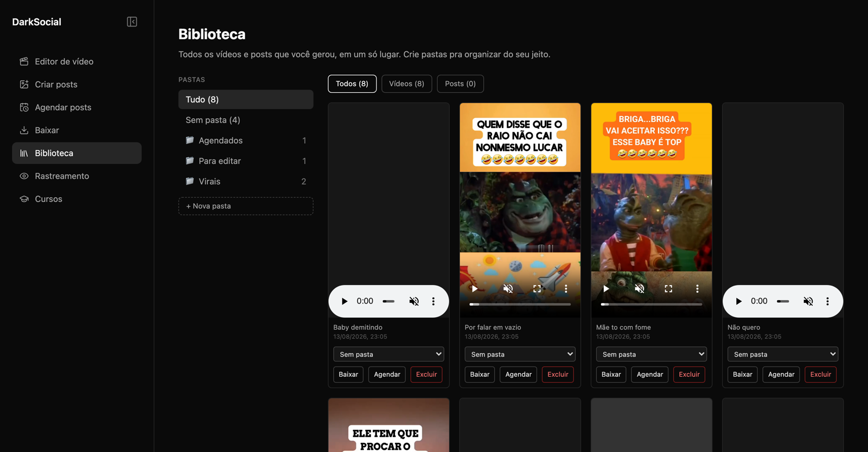Open folder dropdown for Mãe to com fome

coord(651,354)
